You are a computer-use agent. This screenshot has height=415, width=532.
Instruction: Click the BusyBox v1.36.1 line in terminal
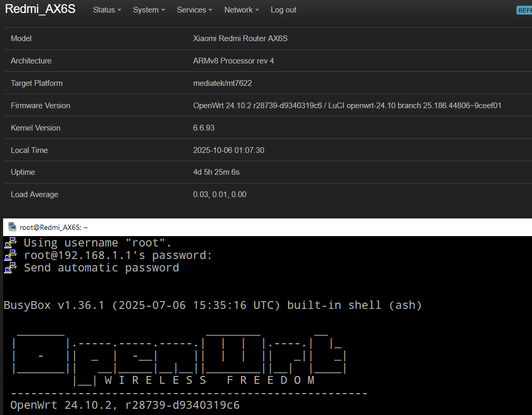212,305
